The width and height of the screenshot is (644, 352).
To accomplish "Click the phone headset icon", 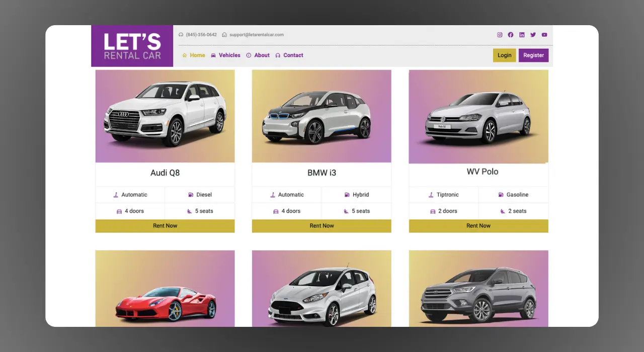I will pyautogui.click(x=181, y=35).
